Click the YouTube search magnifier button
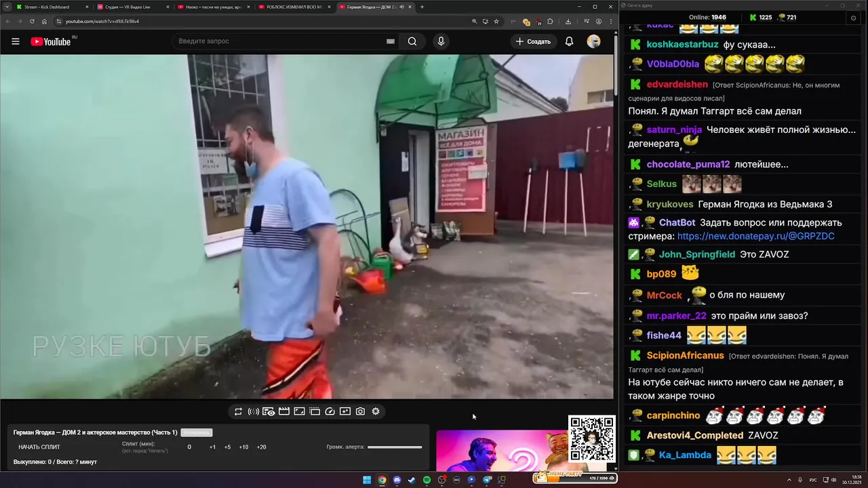The image size is (868, 488). coord(412,41)
